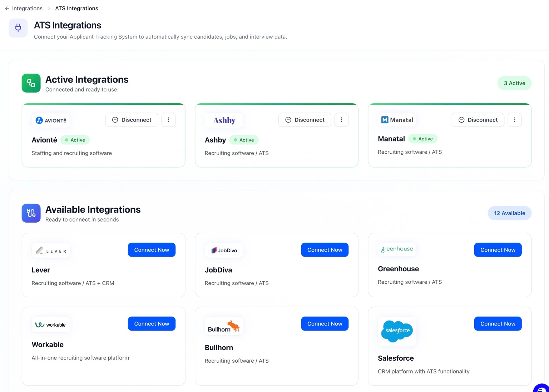Connect the Salesforce integration now
The width and height of the screenshot is (549, 392).
click(498, 324)
